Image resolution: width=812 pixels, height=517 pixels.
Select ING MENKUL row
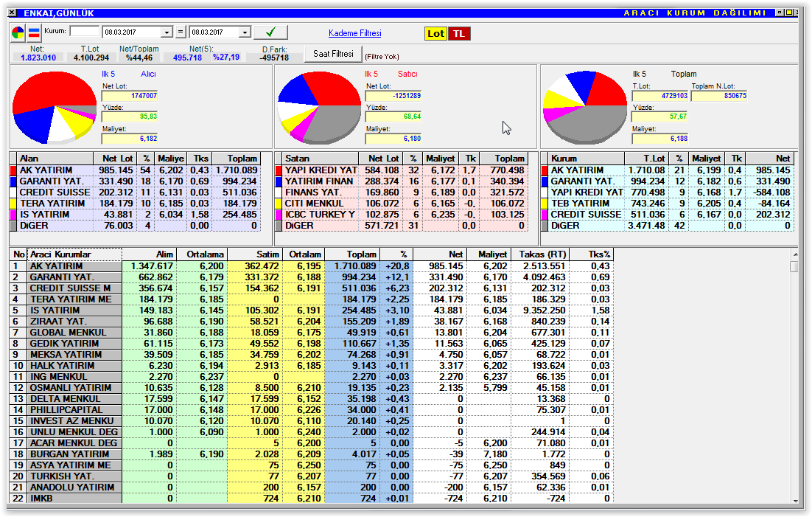point(311,377)
